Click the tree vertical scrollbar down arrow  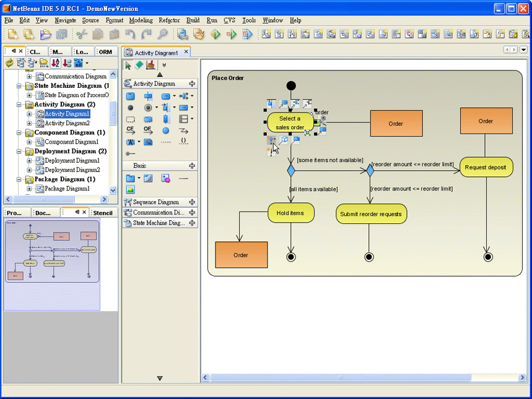(113, 191)
